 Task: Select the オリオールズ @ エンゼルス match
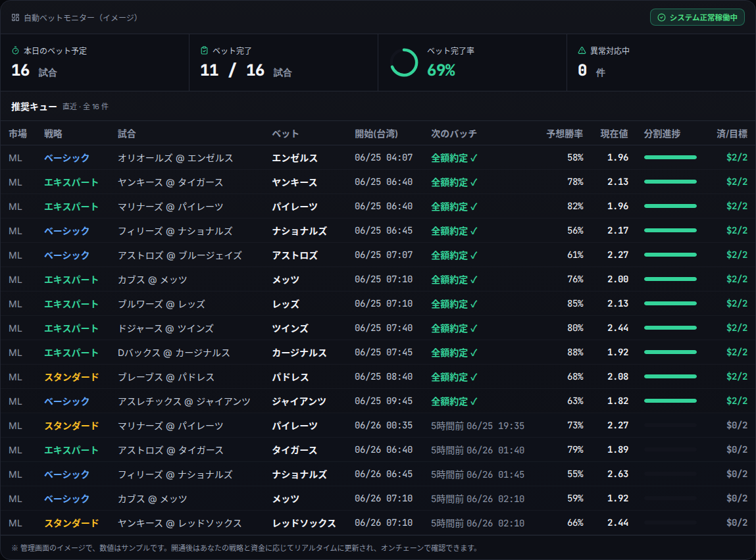tap(176, 158)
